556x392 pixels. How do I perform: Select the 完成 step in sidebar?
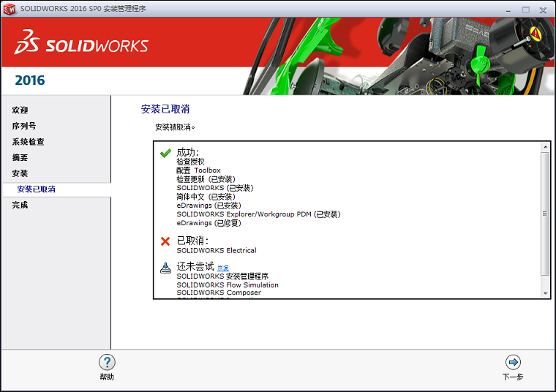pyautogui.click(x=20, y=205)
